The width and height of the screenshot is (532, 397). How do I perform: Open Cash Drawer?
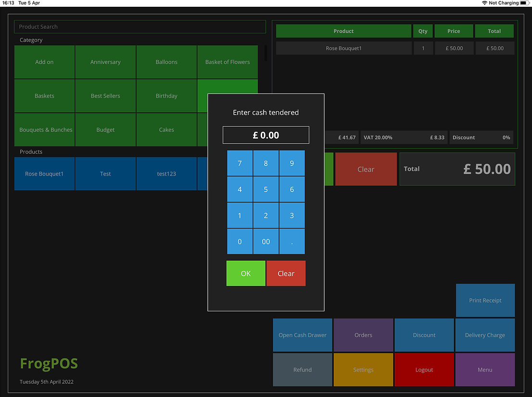[x=303, y=335]
